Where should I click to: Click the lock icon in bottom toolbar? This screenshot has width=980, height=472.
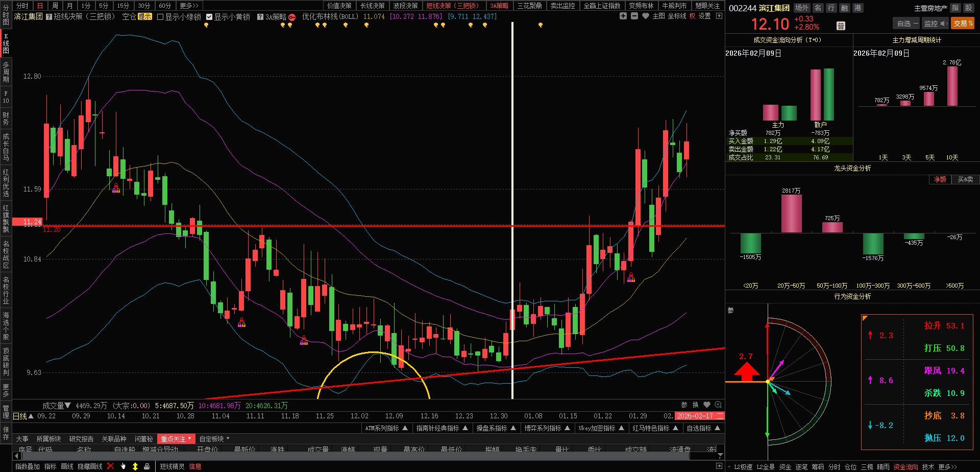[147, 466]
